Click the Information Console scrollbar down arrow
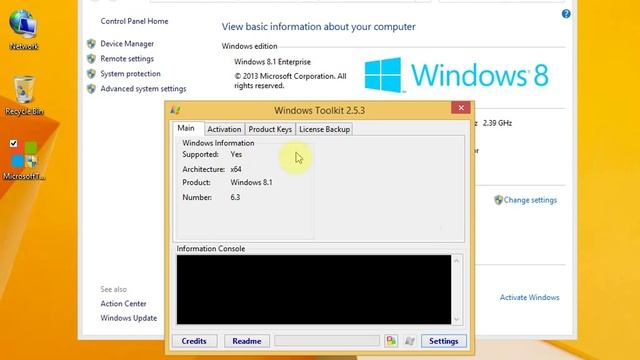 (457, 319)
